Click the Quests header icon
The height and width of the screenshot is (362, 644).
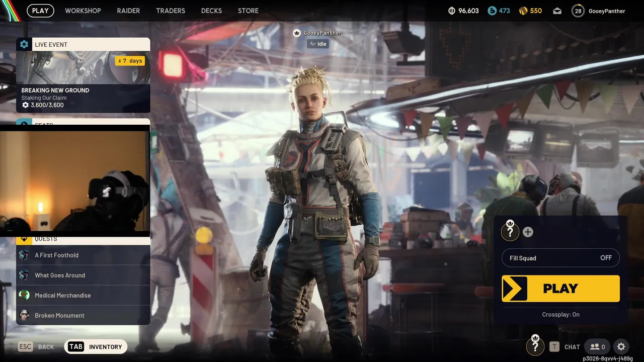coord(24,239)
